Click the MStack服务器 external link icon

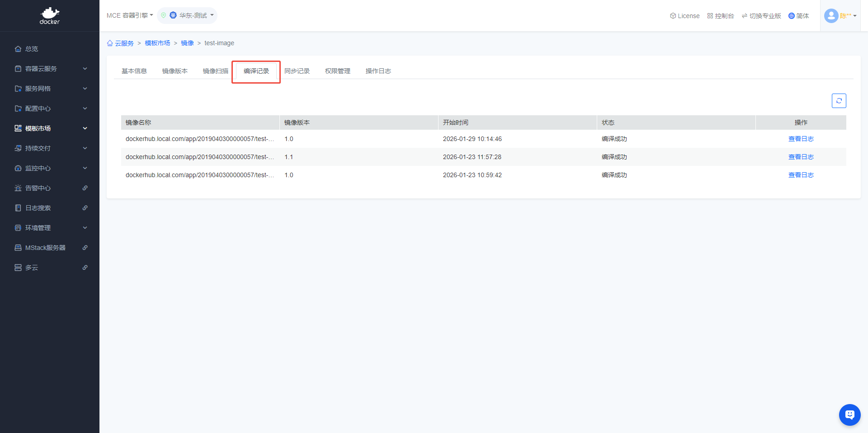85,248
